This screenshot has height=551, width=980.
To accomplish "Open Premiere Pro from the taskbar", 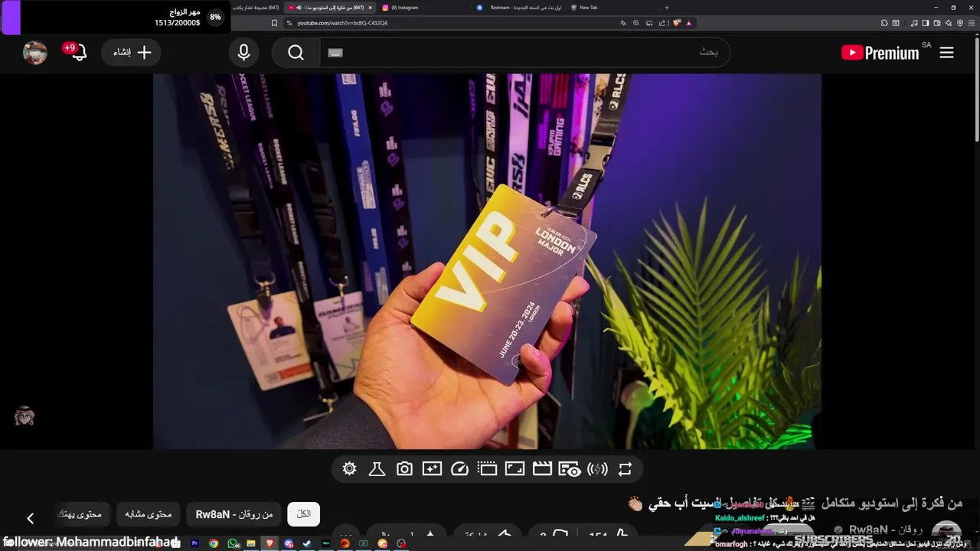I will tap(194, 543).
